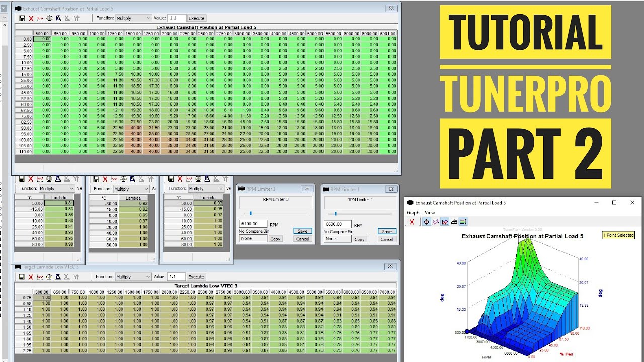Image resolution: width=644 pixels, height=362 pixels.
Task: Select the 6901.00 column header in Exhaust table
Action: (x=388, y=33)
